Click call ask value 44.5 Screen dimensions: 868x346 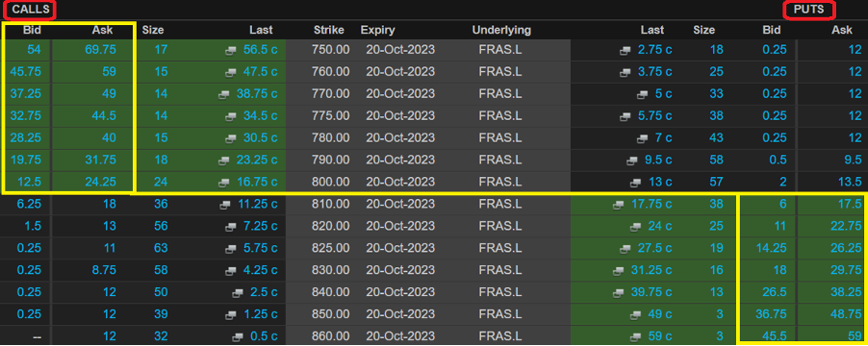click(x=104, y=116)
